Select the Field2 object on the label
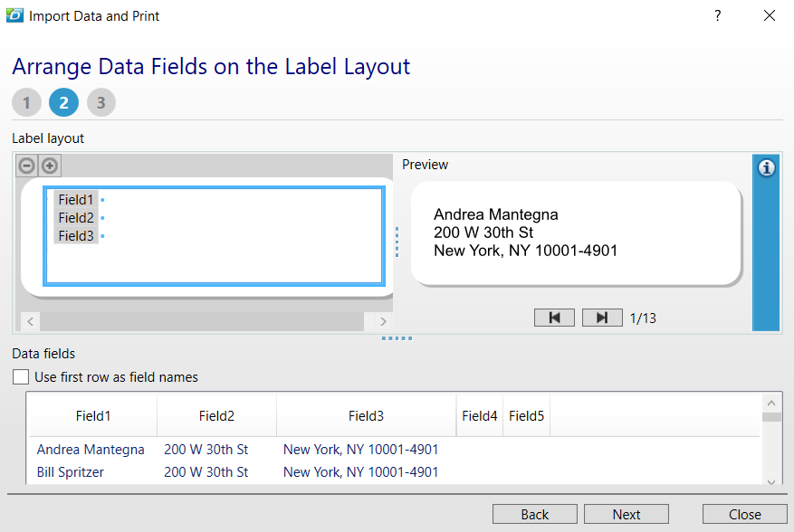 (x=76, y=218)
